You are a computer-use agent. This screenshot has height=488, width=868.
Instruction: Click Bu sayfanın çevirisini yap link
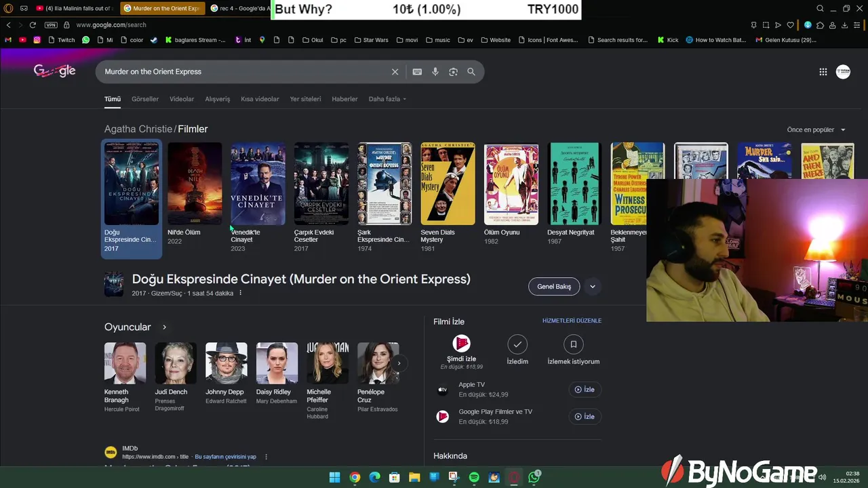(x=225, y=457)
